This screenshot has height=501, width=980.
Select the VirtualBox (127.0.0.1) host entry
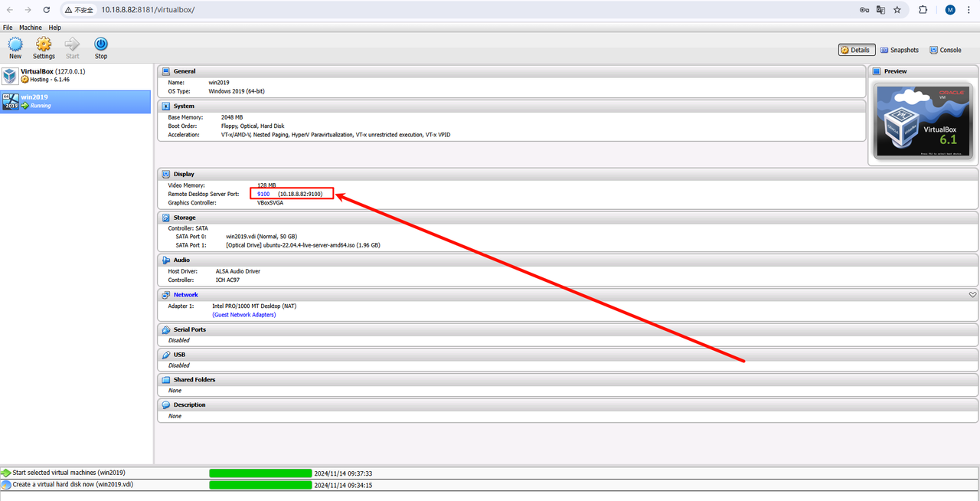point(76,75)
